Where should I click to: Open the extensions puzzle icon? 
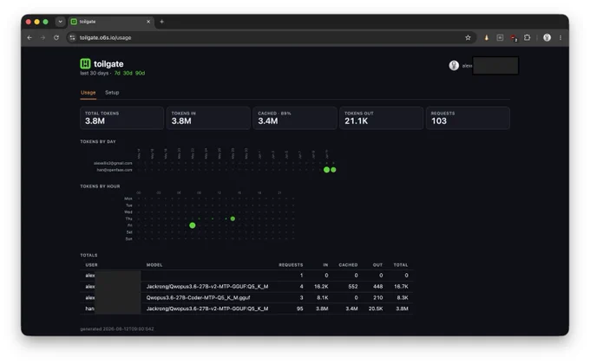[528, 37]
